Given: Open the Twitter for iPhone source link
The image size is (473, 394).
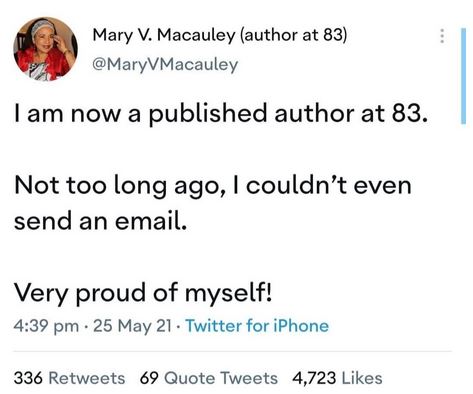Looking at the screenshot, I should (257, 326).
